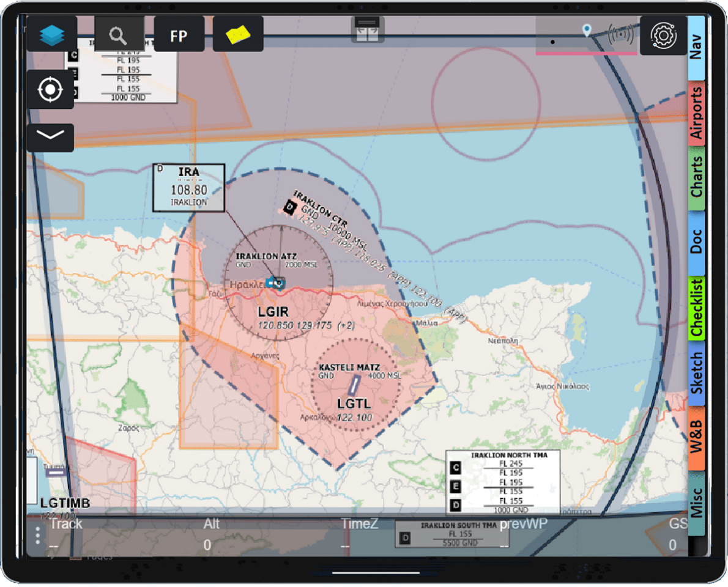Open the Sketch tab
The width and height of the screenshot is (728, 587).
pos(696,373)
